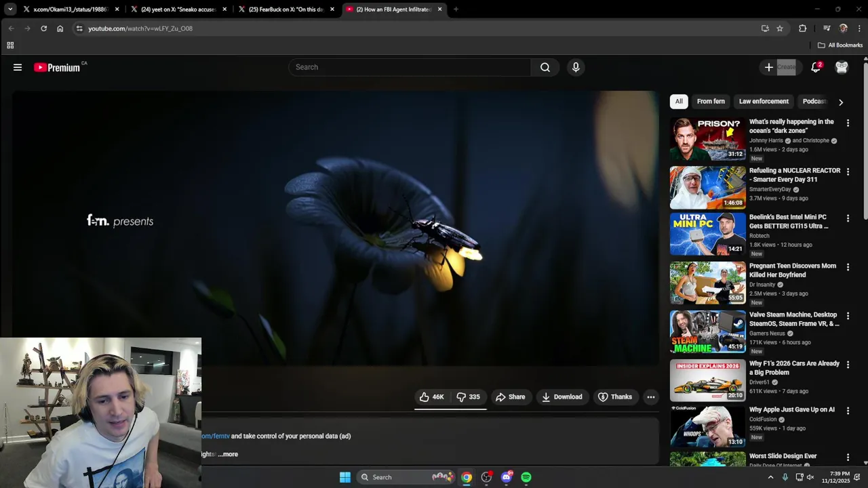Open the STEAM MACHINE thumbnail
This screenshot has width=868, height=488.
pyautogui.click(x=707, y=331)
